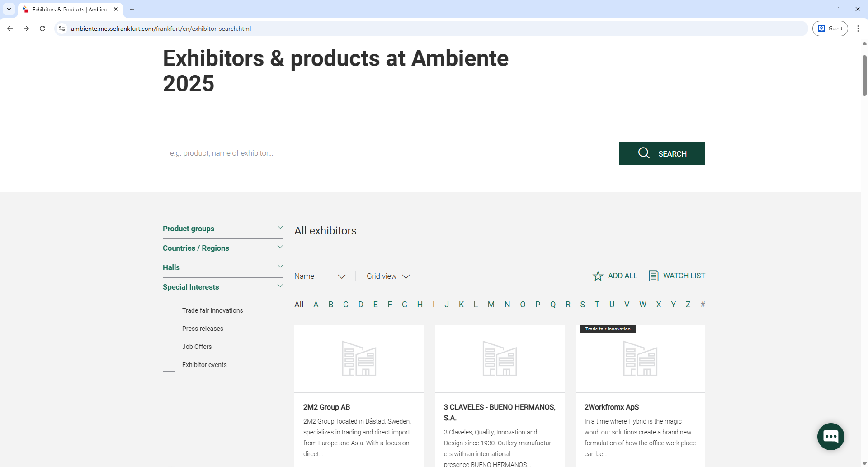Click the Guest profile icon in the browser
Image resolution: width=868 pixels, height=467 pixels.
coord(822,29)
